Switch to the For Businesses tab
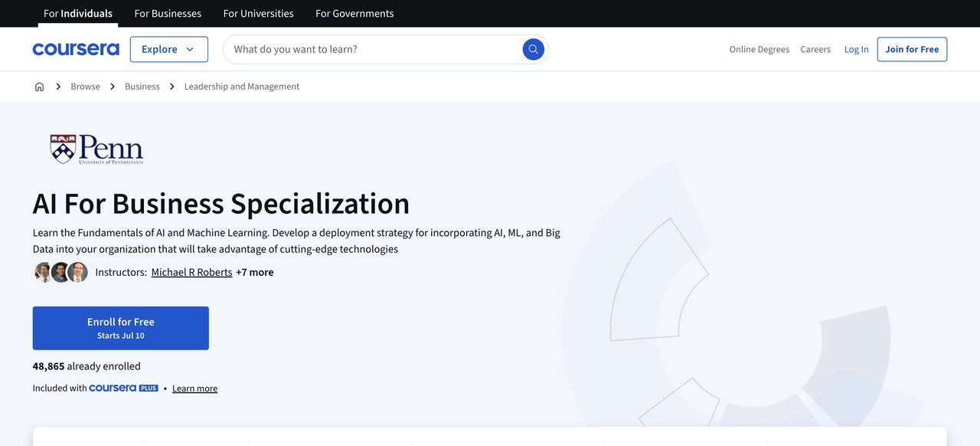Image resolution: width=980 pixels, height=446 pixels. click(168, 13)
